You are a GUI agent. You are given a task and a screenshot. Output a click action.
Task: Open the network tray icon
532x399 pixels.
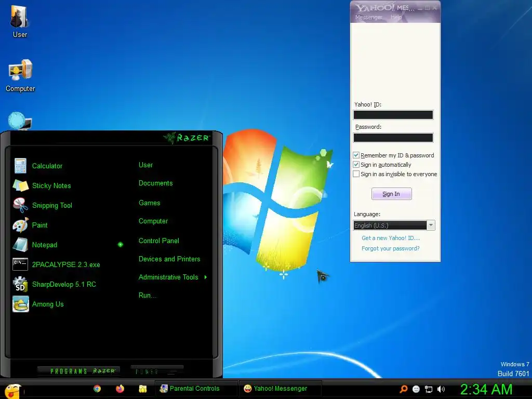coord(429,389)
